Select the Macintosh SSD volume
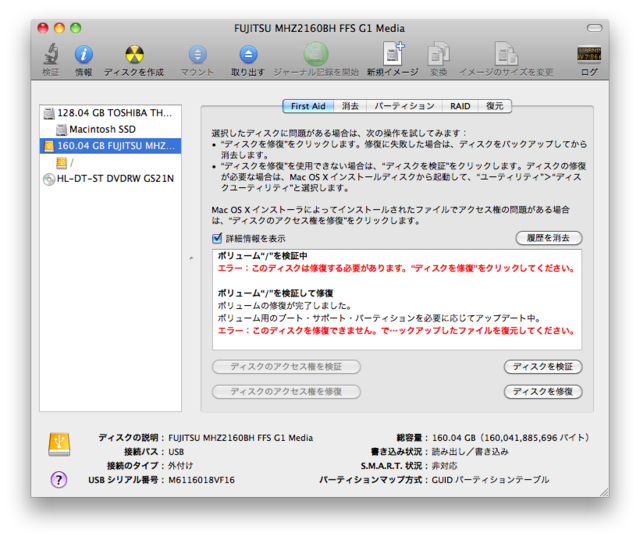This screenshot has width=640, height=540. pyautogui.click(x=110, y=129)
